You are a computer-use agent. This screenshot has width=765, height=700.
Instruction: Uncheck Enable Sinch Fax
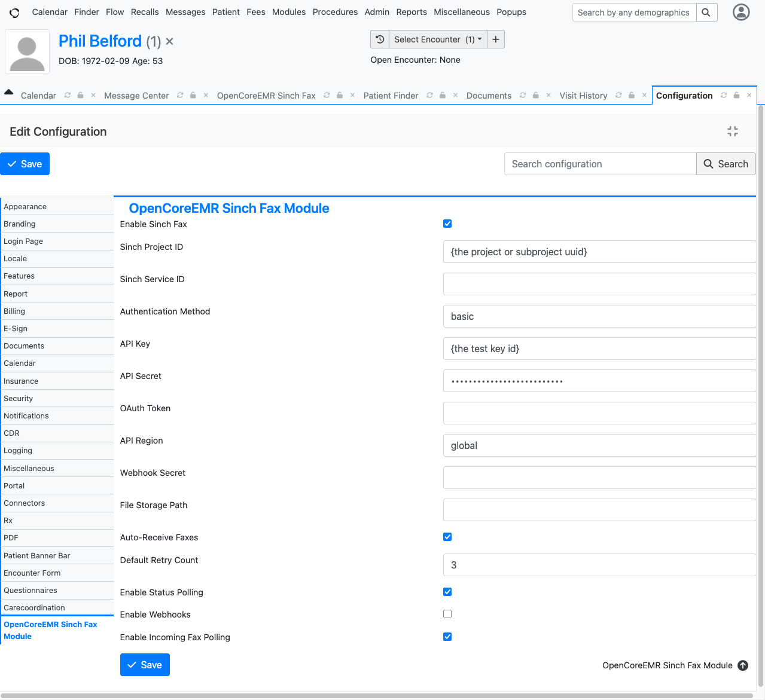pos(447,224)
